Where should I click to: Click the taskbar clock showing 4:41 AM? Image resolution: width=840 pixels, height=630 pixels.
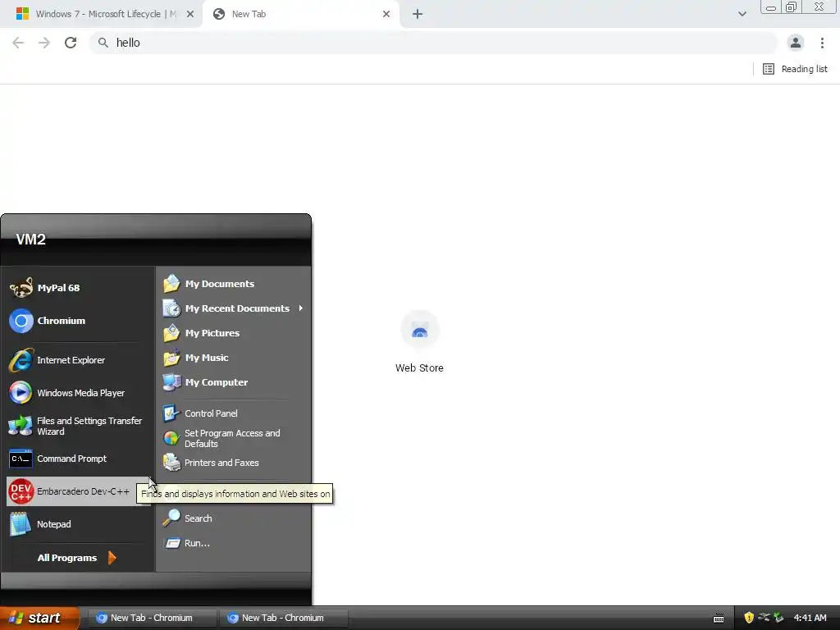[810, 618]
